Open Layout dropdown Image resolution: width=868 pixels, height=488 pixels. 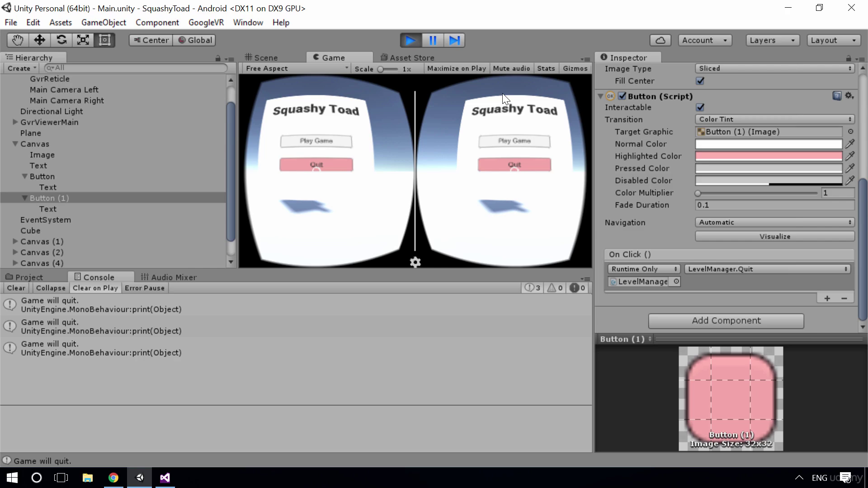tap(834, 40)
